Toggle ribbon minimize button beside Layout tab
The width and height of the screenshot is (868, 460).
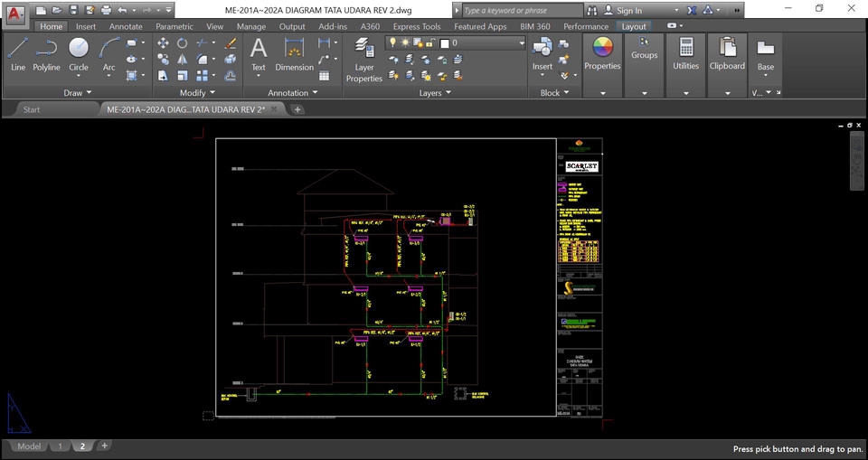coord(671,26)
